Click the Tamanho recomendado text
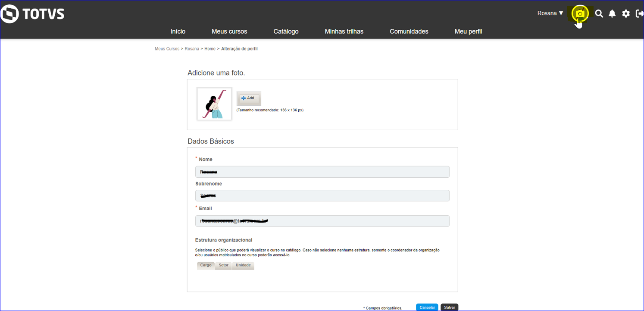The image size is (644, 311). pos(270,110)
